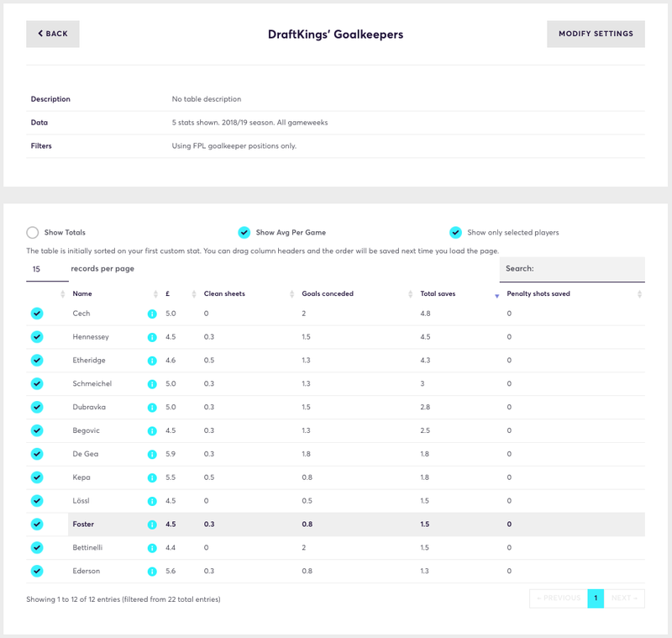Deselect the Etheridge row checkbox
Screen dimensions: 672x638
[x=37, y=360]
